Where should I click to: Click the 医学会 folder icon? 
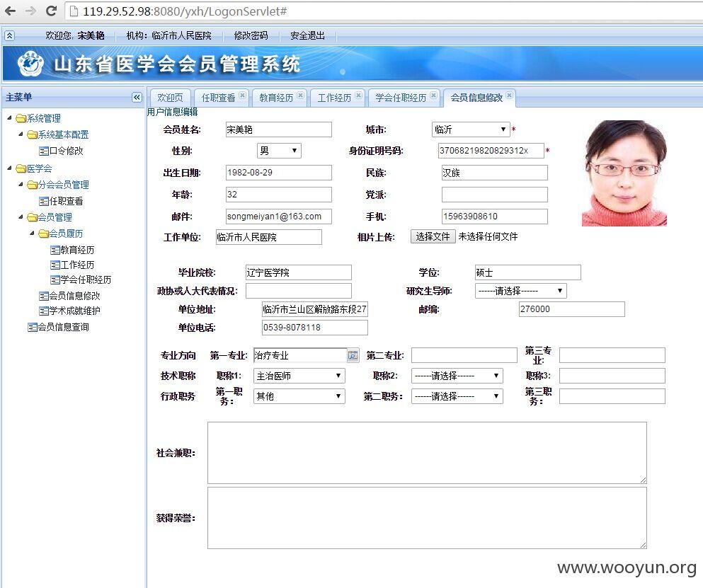click(21, 168)
